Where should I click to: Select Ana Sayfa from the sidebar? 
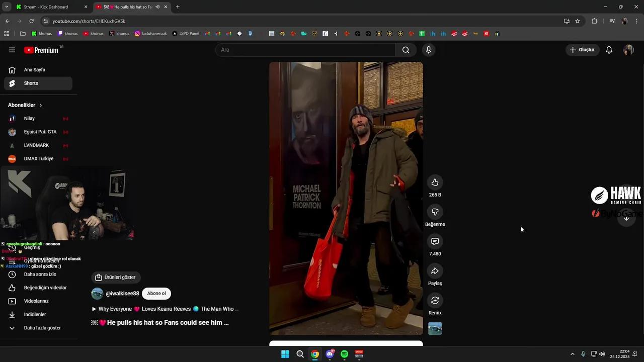34,69
